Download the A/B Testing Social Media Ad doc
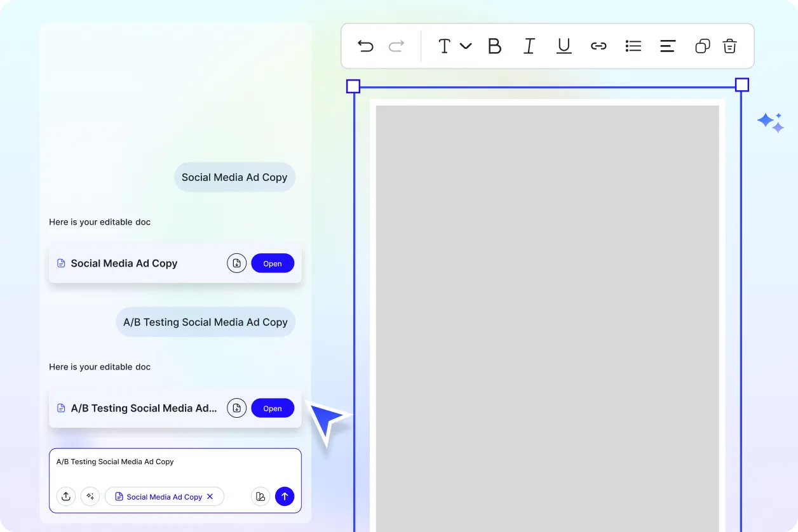798x532 pixels. [236, 408]
